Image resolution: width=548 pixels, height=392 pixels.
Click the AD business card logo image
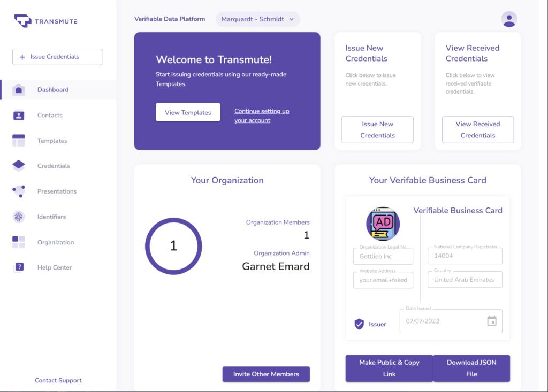[383, 224]
